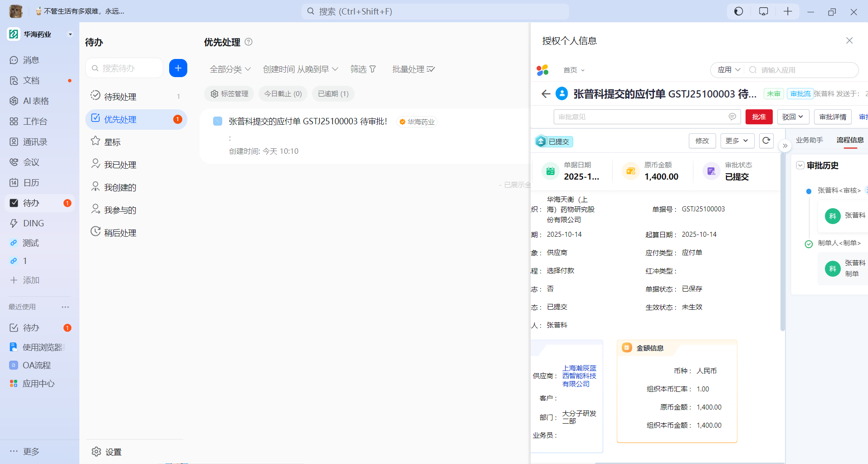The height and width of the screenshot is (464, 868).
Task: Open the 驳回 dropdown
Action: click(793, 117)
